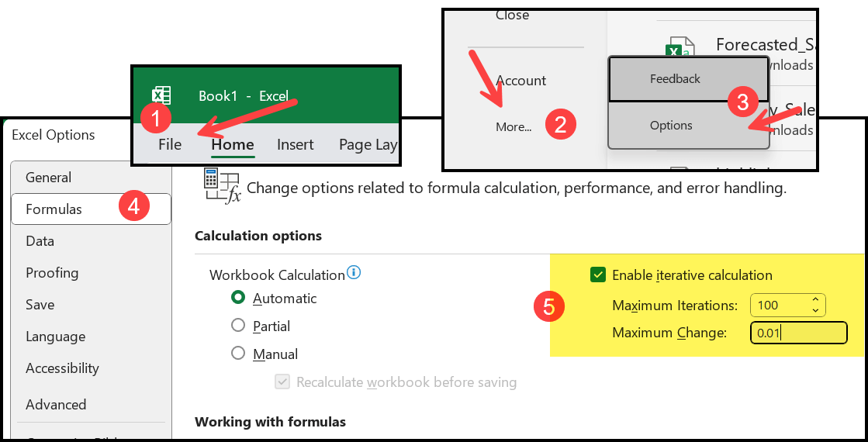Click the formula calculation fx icon
This screenshot has height=442, width=868.
click(x=223, y=186)
